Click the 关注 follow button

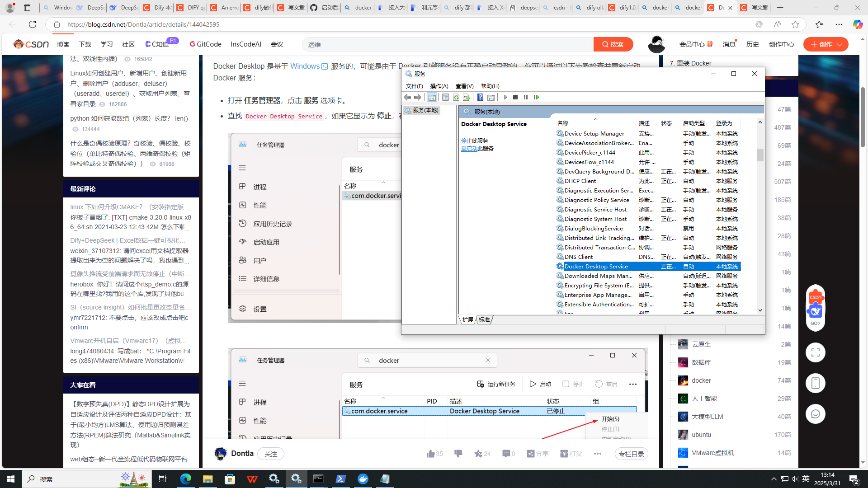pyautogui.click(x=270, y=454)
